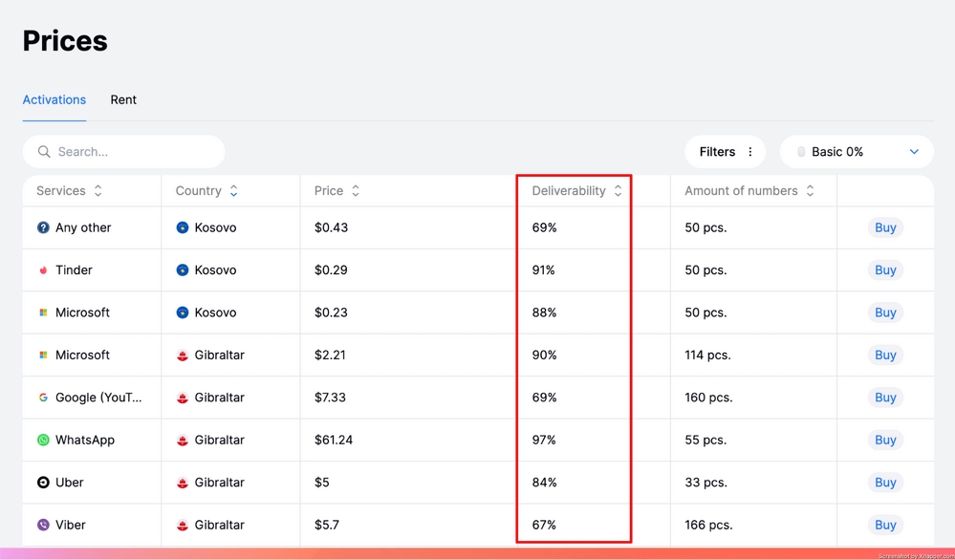The width and height of the screenshot is (955, 560).
Task: Open the Filters three-dot menu
Action: click(x=750, y=152)
